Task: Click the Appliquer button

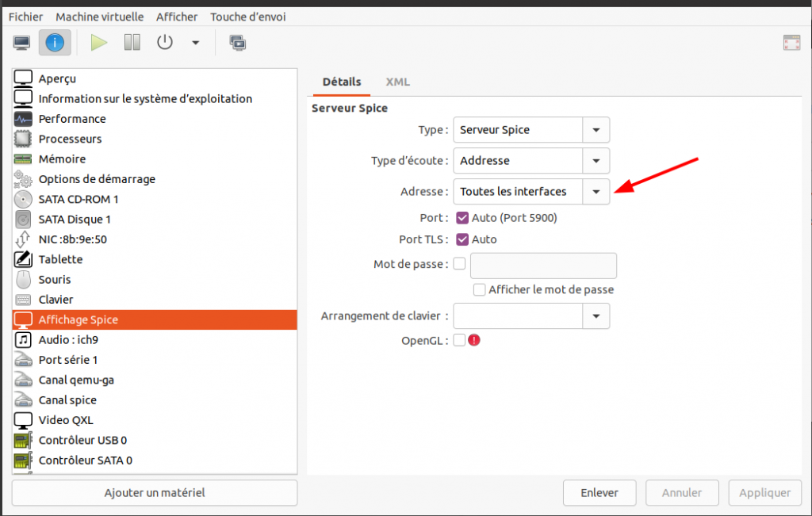Action: (x=764, y=493)
